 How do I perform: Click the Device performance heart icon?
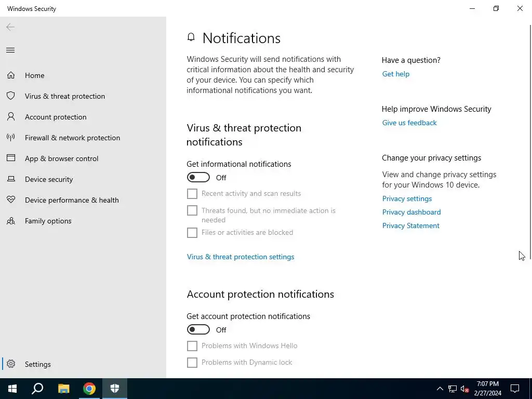pos(11,199)
